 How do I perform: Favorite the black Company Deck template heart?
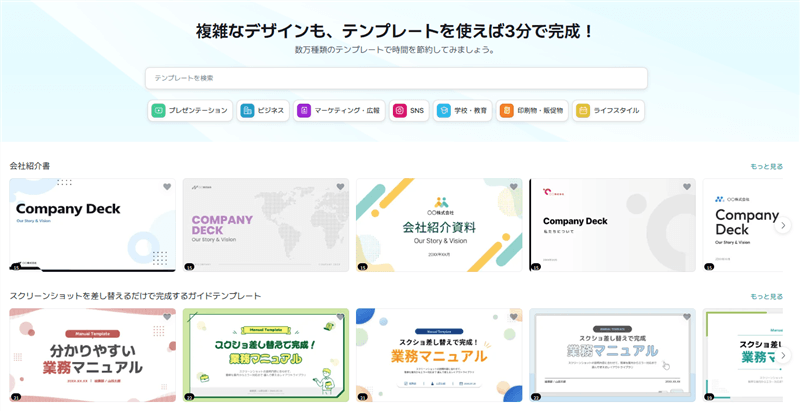click(167, 187)
